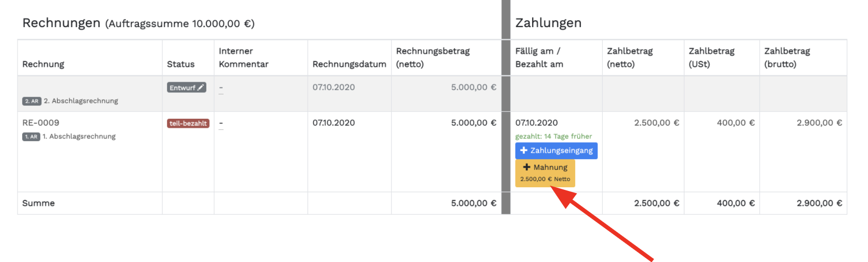The width and height of the screenshot is (868, 262).
Task: Click the Fällig am / Bezahlt am header
Action: 539,57
